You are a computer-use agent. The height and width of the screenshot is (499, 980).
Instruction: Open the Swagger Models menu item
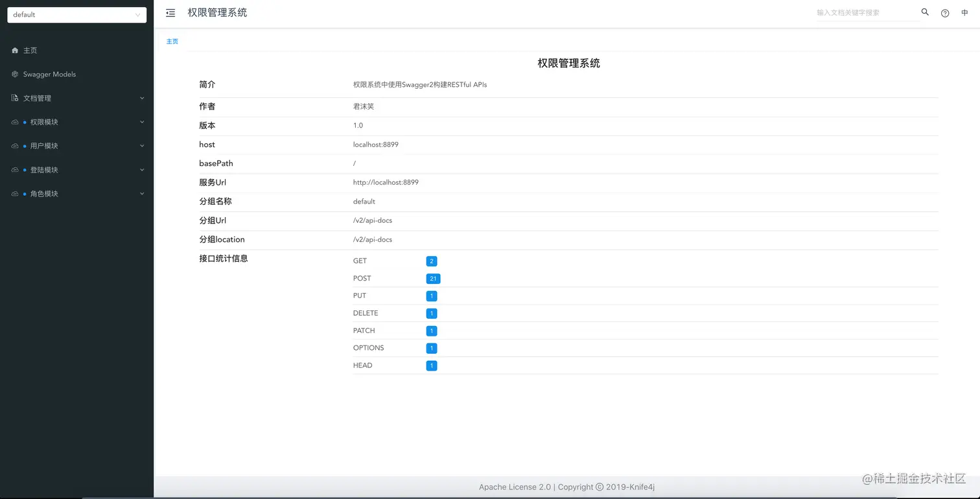pyautogui.click(x=76, y=75)
